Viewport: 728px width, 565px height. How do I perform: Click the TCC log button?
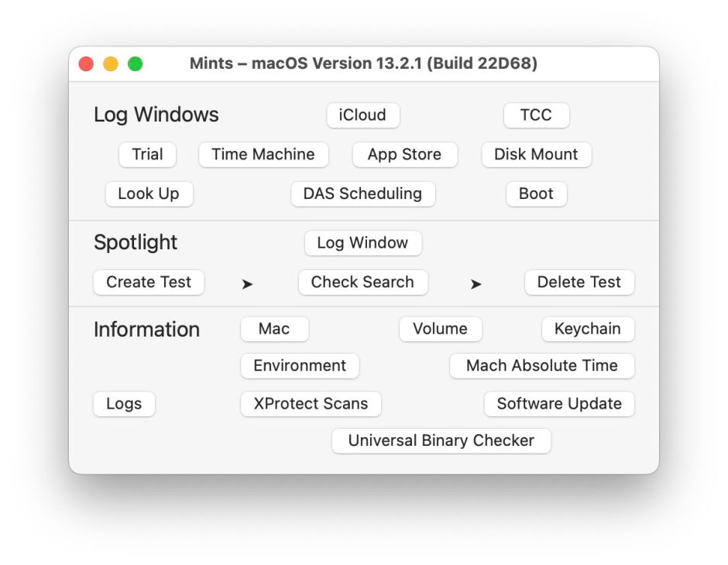(536, 115)
